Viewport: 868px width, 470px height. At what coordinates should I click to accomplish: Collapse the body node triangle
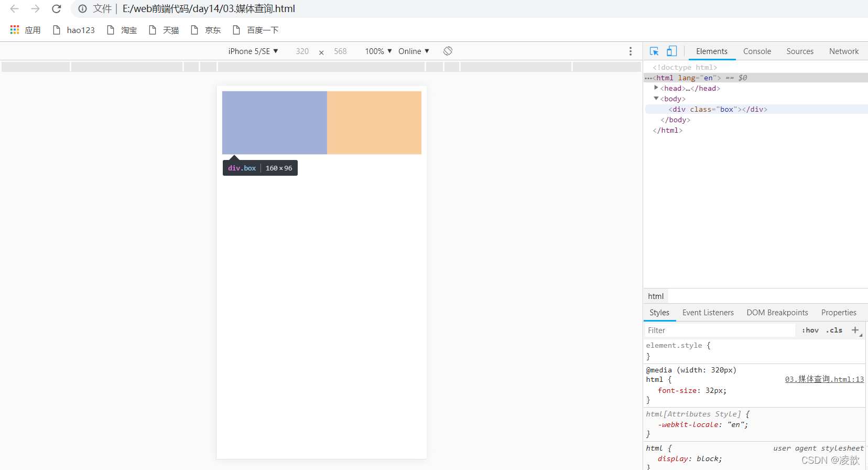[x=656, y=98]
